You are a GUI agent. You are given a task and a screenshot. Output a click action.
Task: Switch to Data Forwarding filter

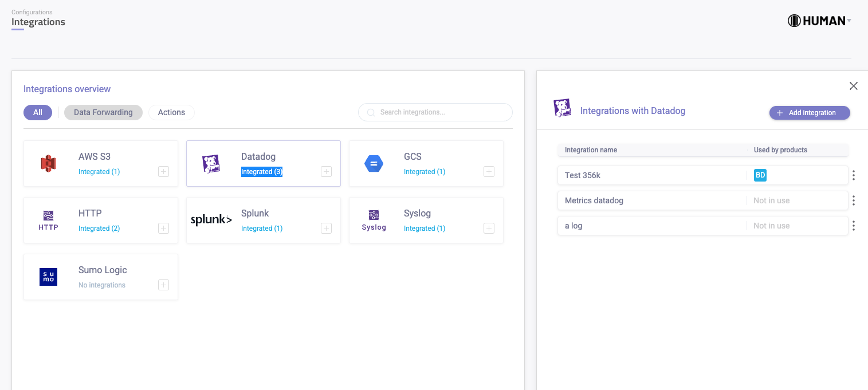tap(103, 112)
